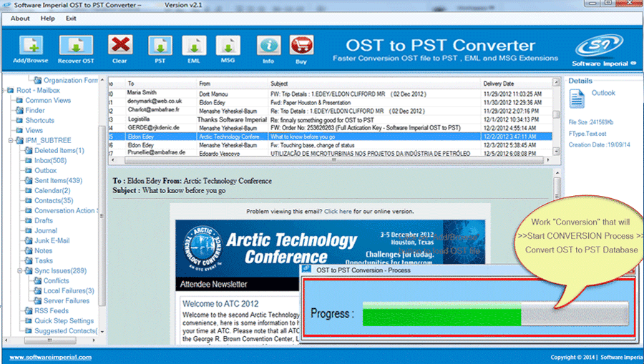Select the MSG export icon
Image resolution: width=644 pixels, height=364 pixels.
(x=228, y=46)
